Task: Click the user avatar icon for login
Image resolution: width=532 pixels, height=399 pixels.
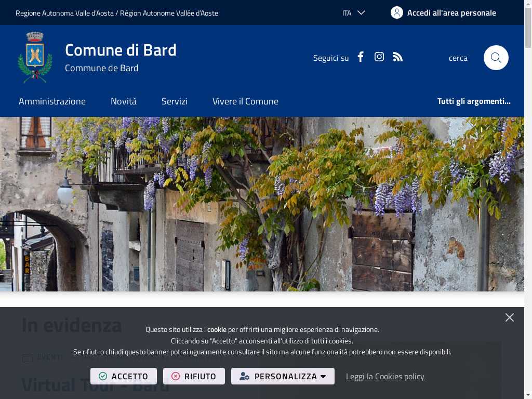Action: click(396, 13)
